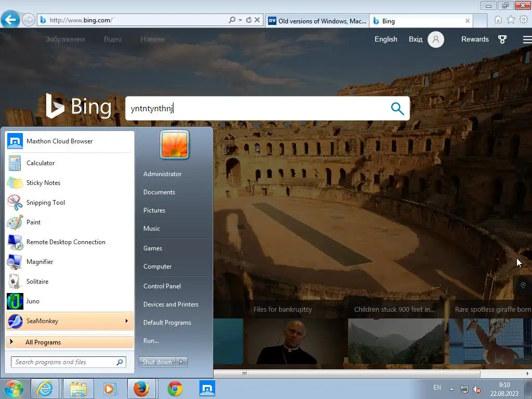532x399 pixels.
Task: Open Windows Explorer from the taskbar
Action: tap(78, 389)
